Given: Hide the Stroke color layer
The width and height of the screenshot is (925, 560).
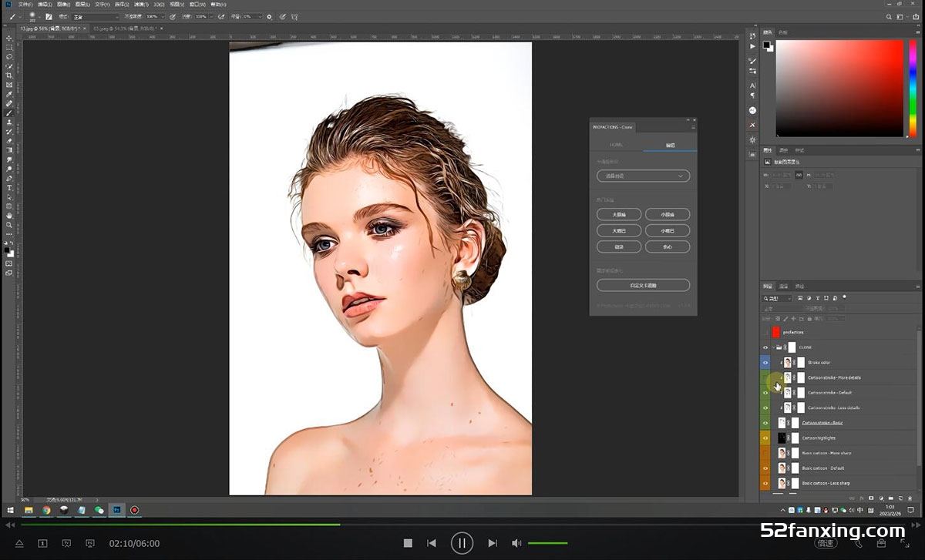Looking at the screenshot, I should (765, 362).
